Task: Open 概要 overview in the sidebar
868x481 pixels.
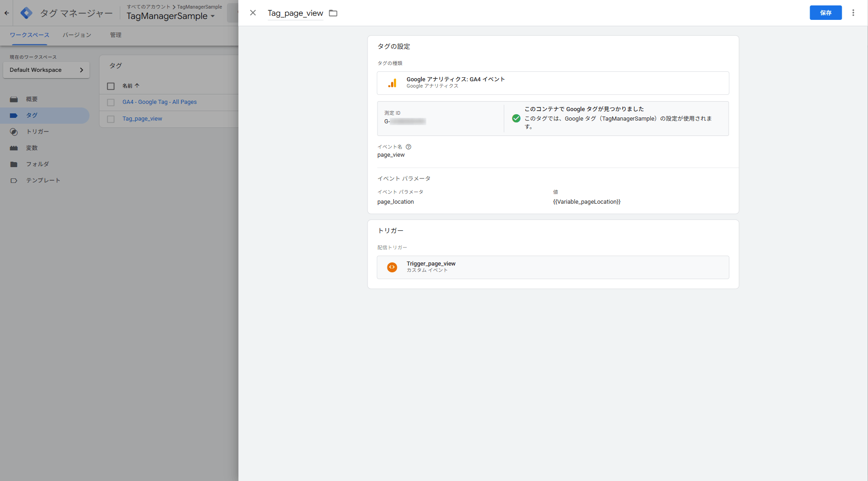Action: (32, 99)
